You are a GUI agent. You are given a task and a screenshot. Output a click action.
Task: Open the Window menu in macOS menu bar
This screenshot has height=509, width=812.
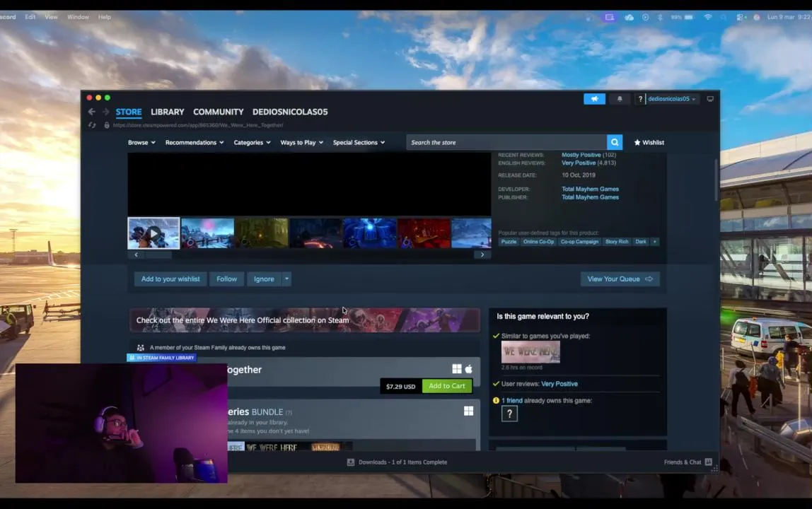78,17
